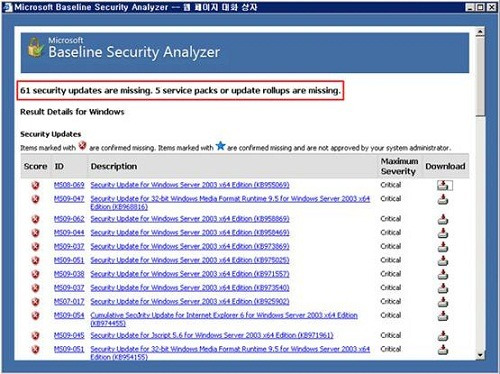Click red shield icon in the KB973540 row
The image size is (500, 374).
35,288
